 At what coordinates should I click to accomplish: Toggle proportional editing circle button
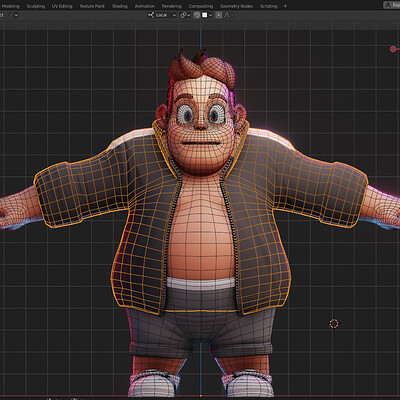click(x=219, y=15)
